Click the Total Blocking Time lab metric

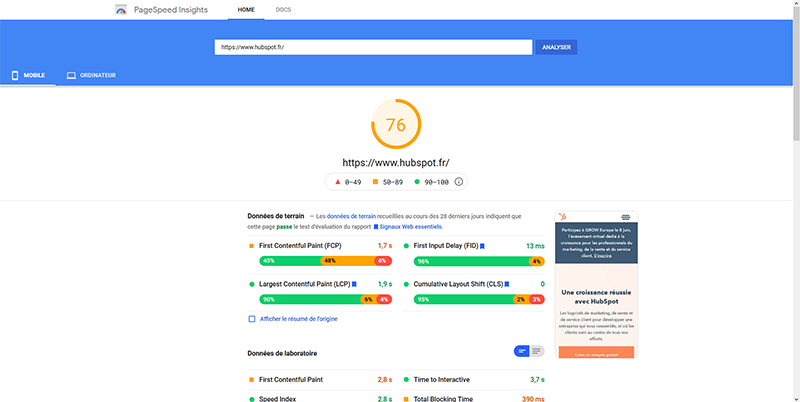(x=443, y=399)
